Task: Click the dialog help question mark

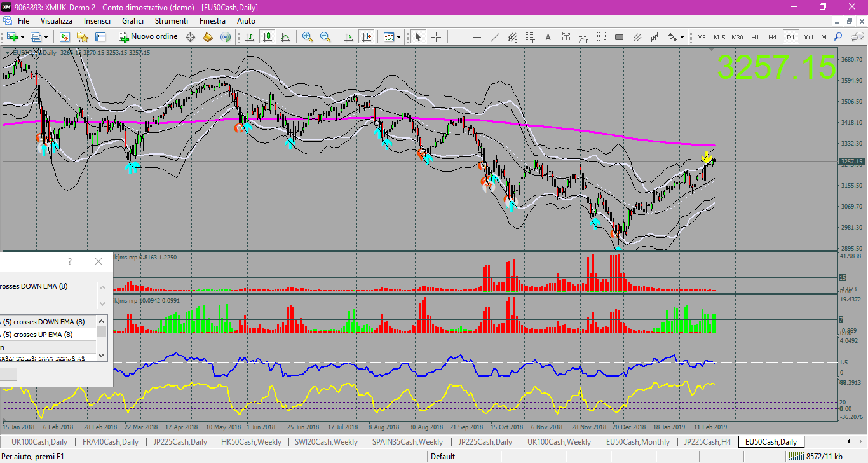Action: pos(70,261)
